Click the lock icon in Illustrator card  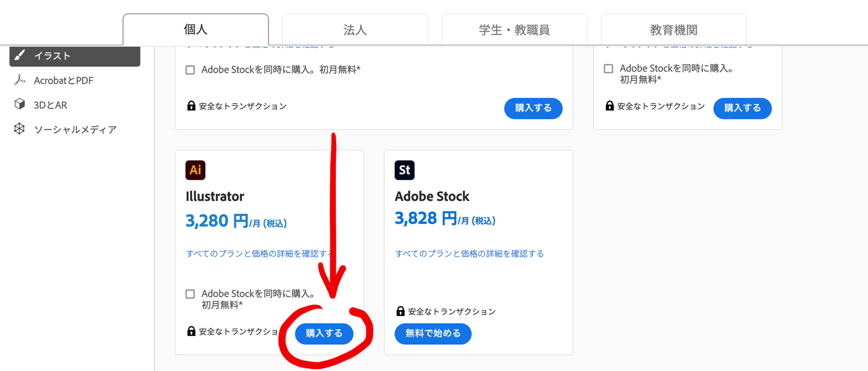191,331
